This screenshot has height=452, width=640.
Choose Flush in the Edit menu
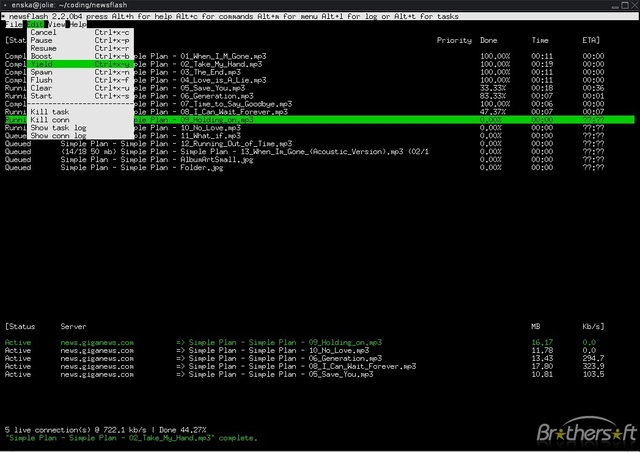[80, 80]
